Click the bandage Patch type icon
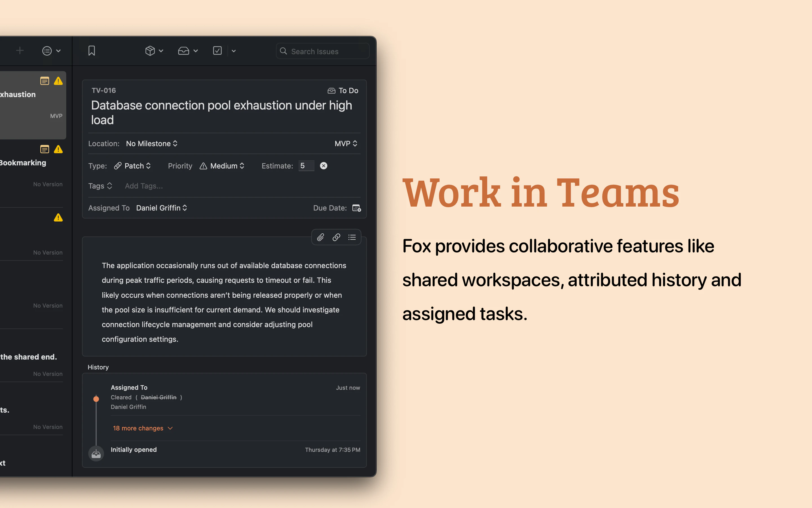The image size is (812, 508). click(118, 166)
